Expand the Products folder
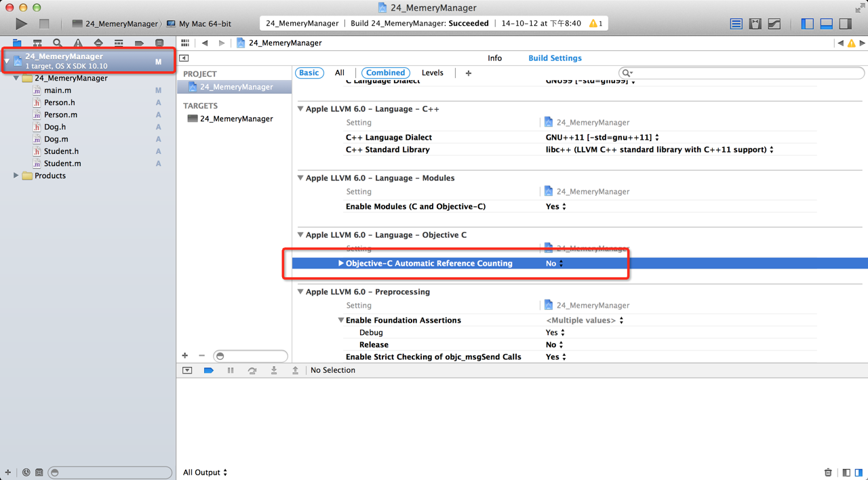The height and width of the screenshot is (480, 868). click(16, 176)
